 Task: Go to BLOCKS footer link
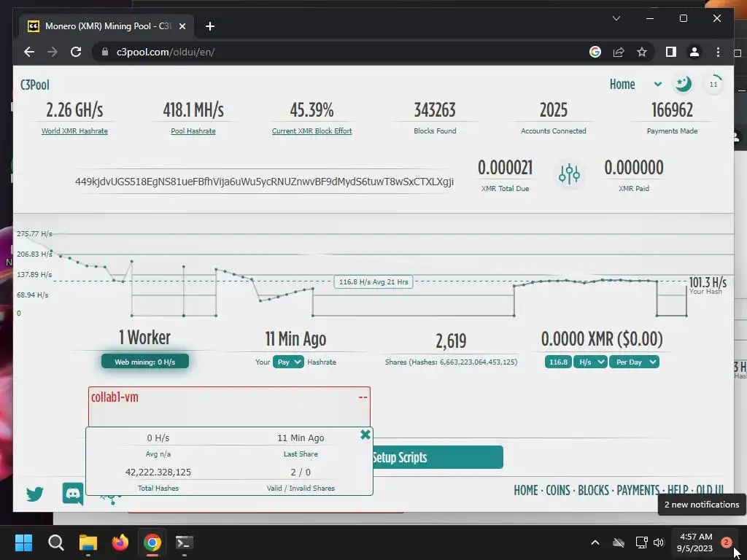[x=593, y=491]
